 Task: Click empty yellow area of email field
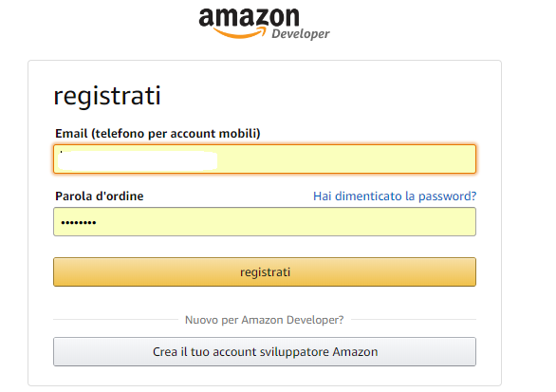345,159
